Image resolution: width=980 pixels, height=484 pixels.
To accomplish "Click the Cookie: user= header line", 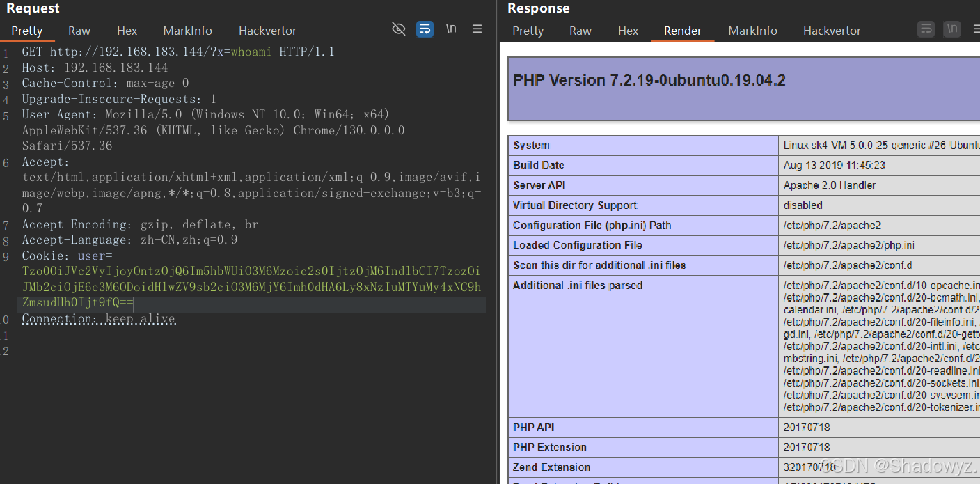I will pyautogui.click(x=67, y=256).
